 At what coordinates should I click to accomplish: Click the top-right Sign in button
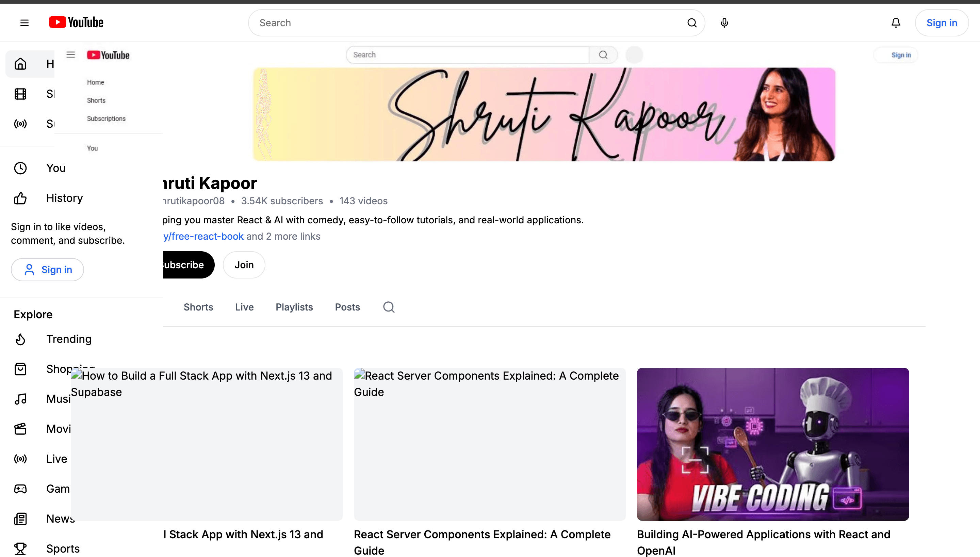coord(942,23)
